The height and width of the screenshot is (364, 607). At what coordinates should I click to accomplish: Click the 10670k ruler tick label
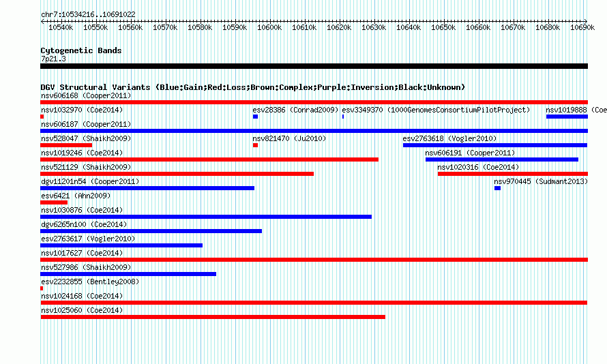513,27
